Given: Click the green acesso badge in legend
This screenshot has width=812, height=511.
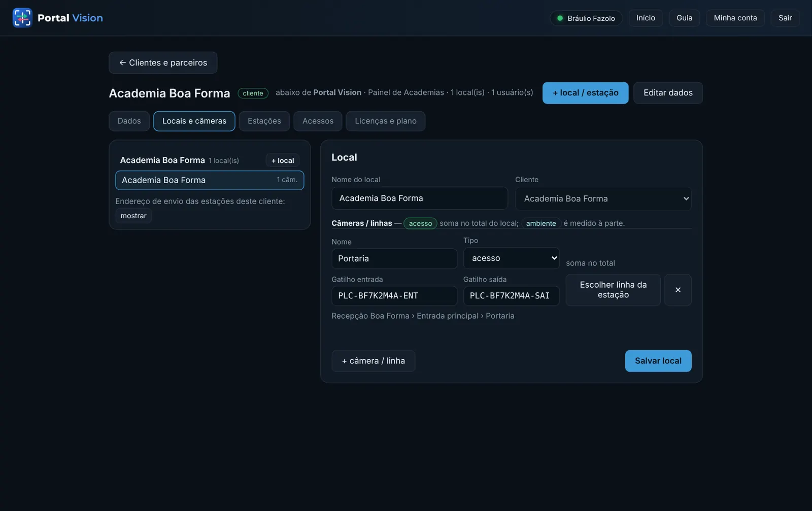Looking at the screenshot, I should pyautogui.click(x=420, y=223).
